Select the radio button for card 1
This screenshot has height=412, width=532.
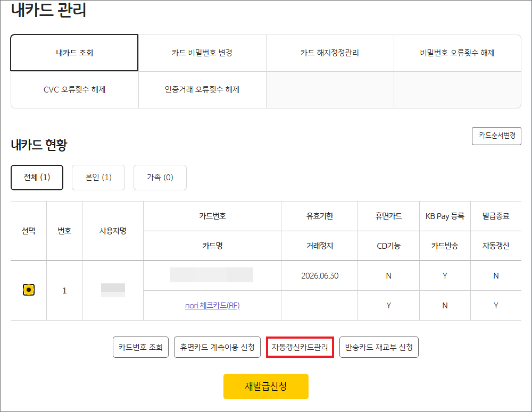pos(29,290)
